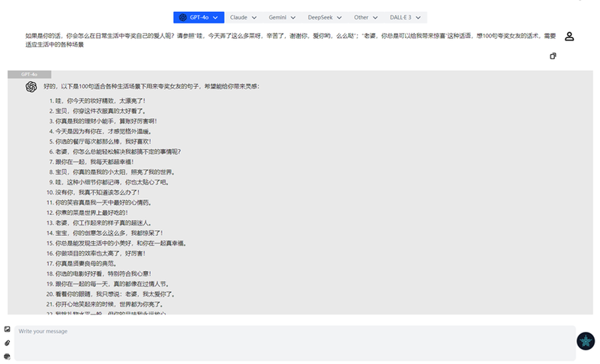Viewport: 600px width, 364px height.
Task: Expand the DALL-E 3 chevron
Action: tap(418, 17)
